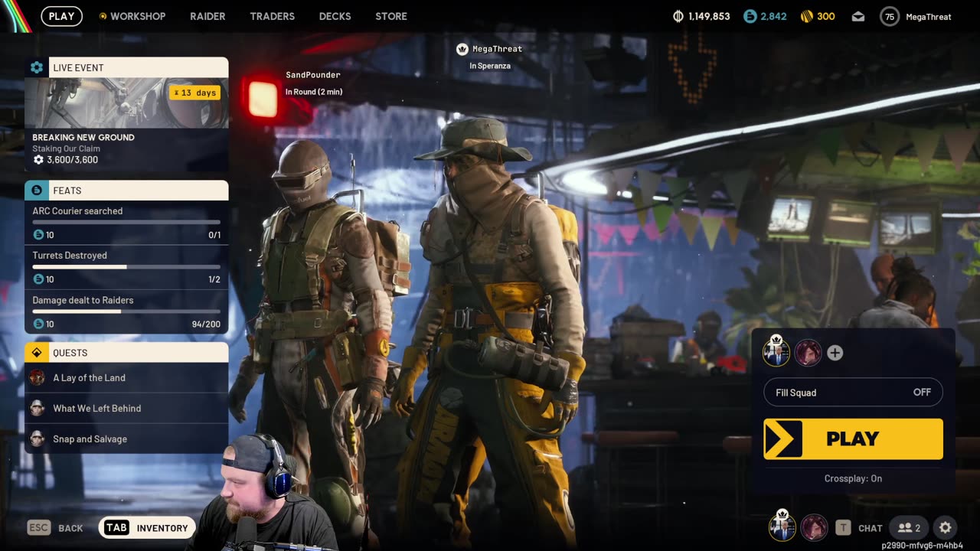Open the MegaThreat profile name in the top bar
980x551 pixels.
pos(928,17)
